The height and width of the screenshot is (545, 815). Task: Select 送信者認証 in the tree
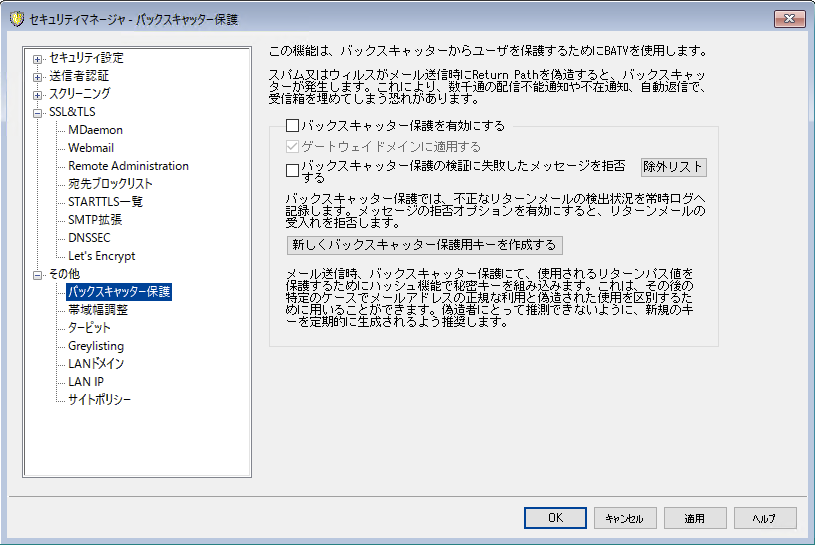point(79,76)
